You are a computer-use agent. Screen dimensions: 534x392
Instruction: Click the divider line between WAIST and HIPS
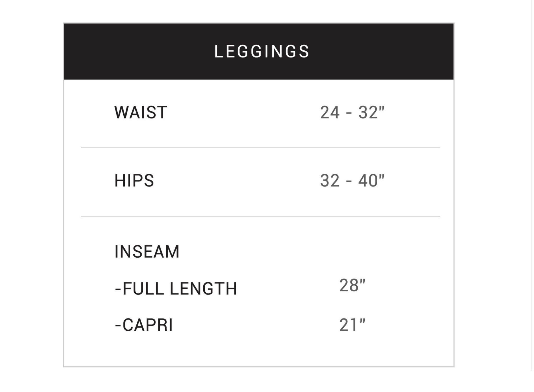pos(260,147)
